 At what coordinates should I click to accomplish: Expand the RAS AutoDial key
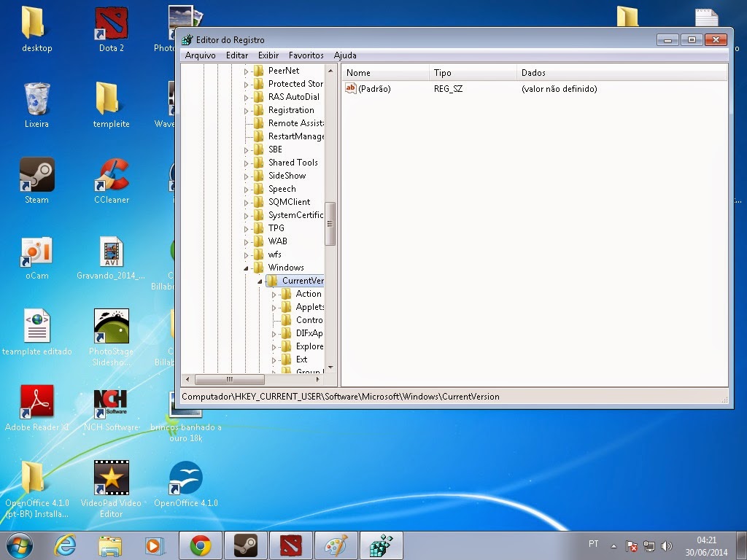pos(247,98)
